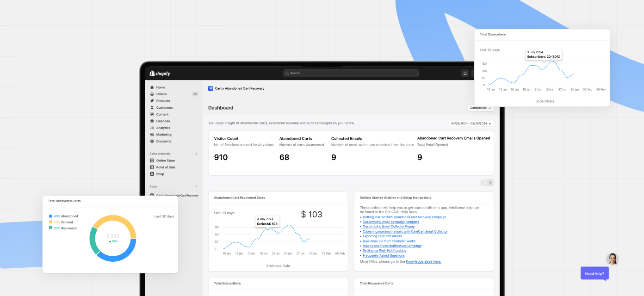The width and height of the screenshot is (644, 296).
Task: Click the Shopify logo in header
Action: (x=160, y=73)
